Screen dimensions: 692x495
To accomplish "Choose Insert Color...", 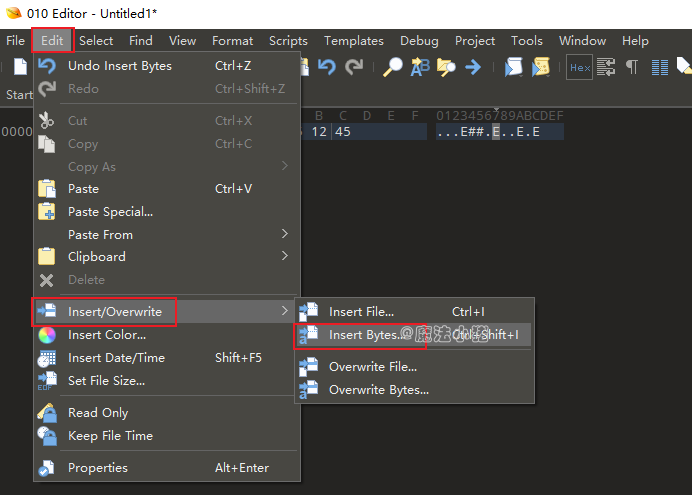I will [167, 335].
